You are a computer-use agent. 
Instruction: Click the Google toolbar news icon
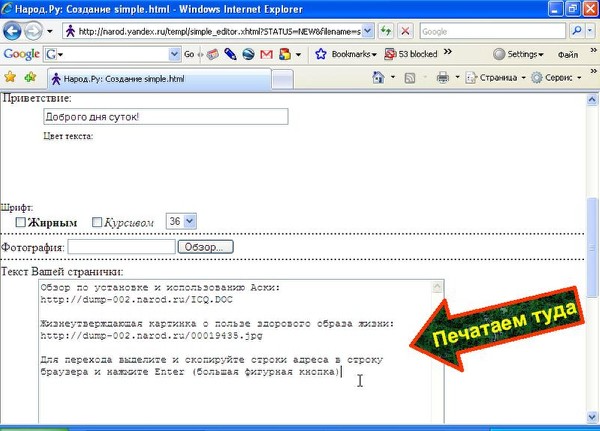coord(212,54)
